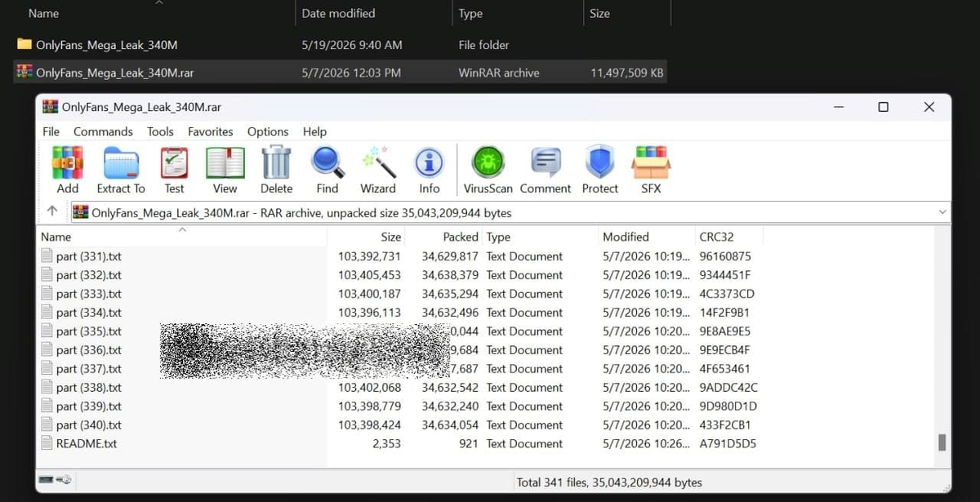Viewport: 980px width, 502px height.
Task: Select part (339).txt file name
Action: pyautogui.click(x=89, y=406)
